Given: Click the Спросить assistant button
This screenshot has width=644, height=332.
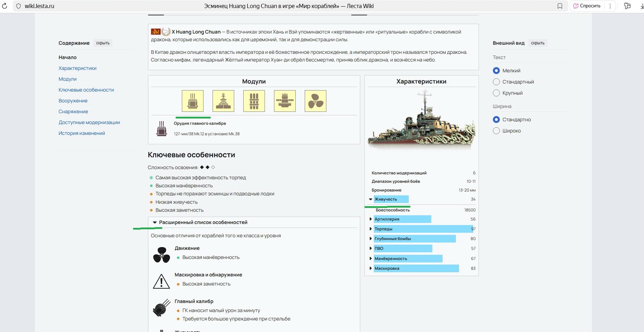Looking at the screenshot, I should (587, 6).
